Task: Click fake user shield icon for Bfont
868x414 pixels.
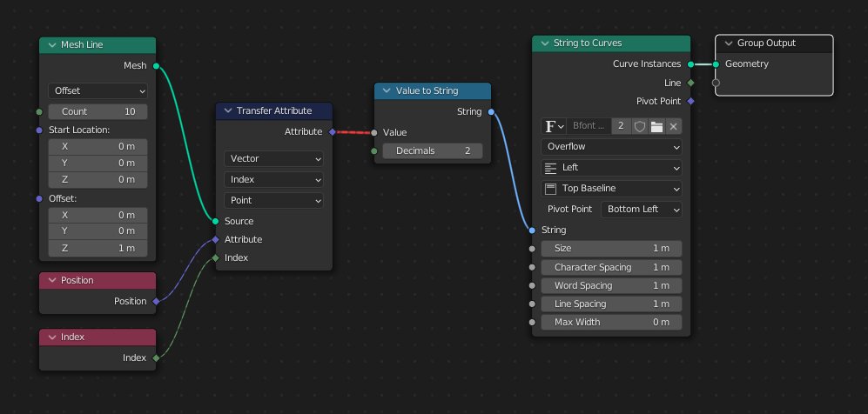Action: tap(639, 126)
